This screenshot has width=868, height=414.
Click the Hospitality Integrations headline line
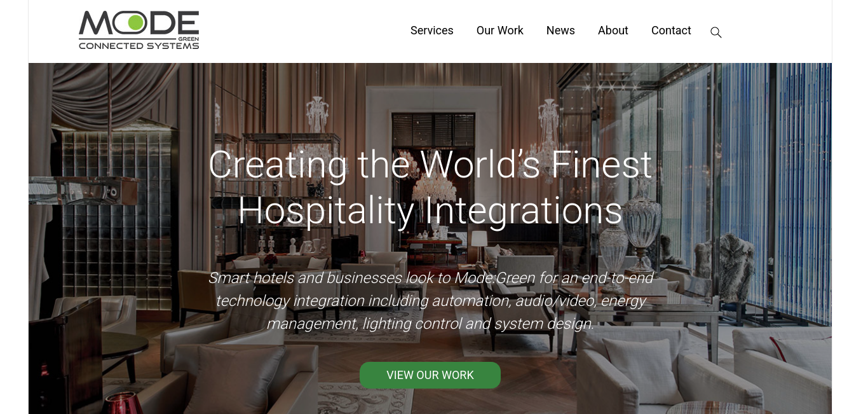pyautogui.click(x=430, y=210)
